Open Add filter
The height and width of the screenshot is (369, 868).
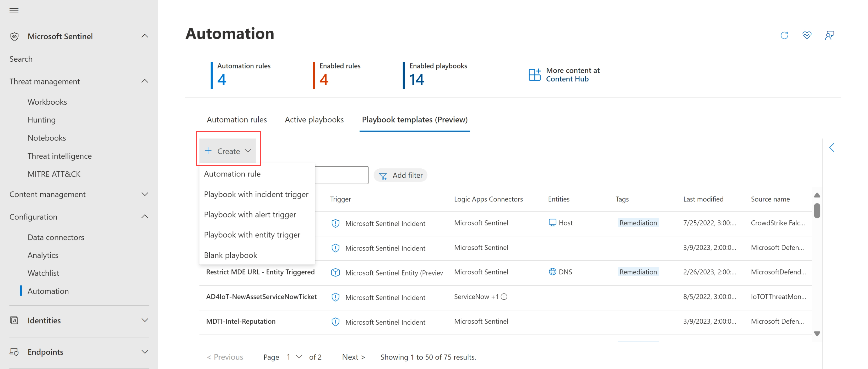coord(401,175)
